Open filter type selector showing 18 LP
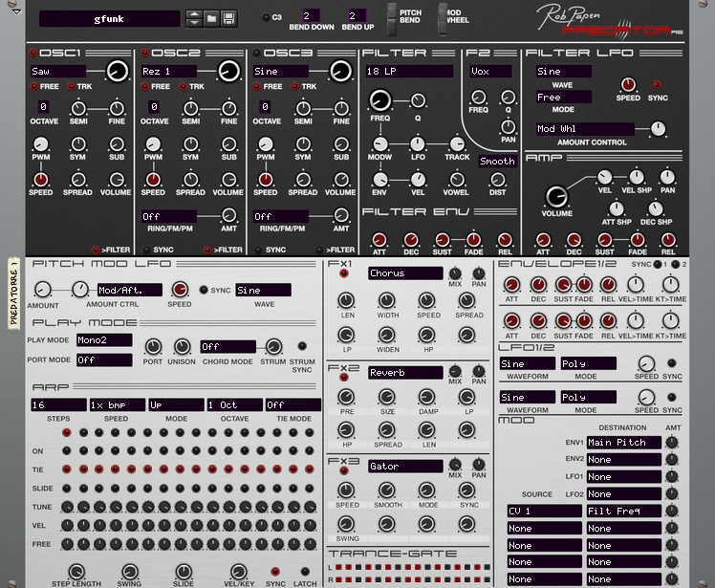The height and width of the screenshot is (588, 715). [409, 71]
